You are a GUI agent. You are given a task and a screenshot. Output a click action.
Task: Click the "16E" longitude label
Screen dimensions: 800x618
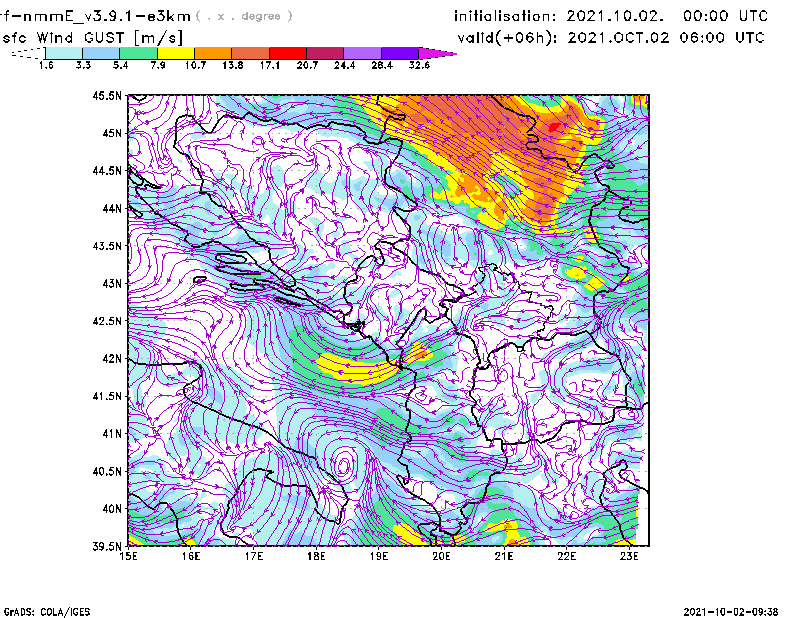point(190,556)
